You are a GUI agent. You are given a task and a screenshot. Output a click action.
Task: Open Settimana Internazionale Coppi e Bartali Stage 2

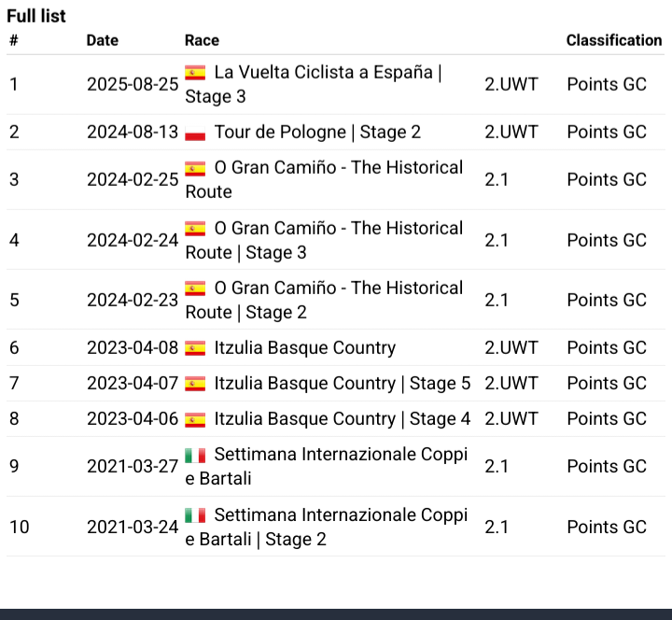326,527
